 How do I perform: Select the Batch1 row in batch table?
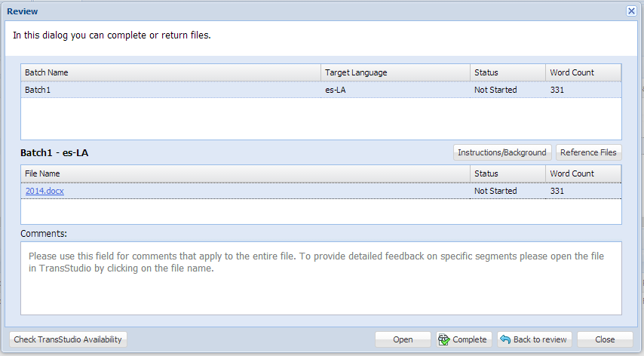pos(321,90)
